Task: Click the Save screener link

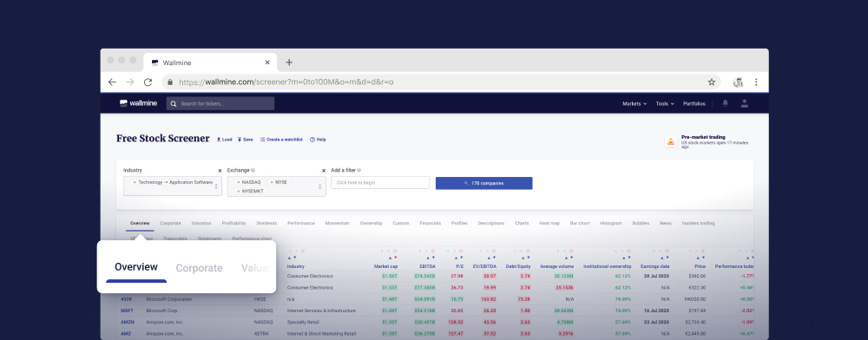Action: click(x=246, y=140)
